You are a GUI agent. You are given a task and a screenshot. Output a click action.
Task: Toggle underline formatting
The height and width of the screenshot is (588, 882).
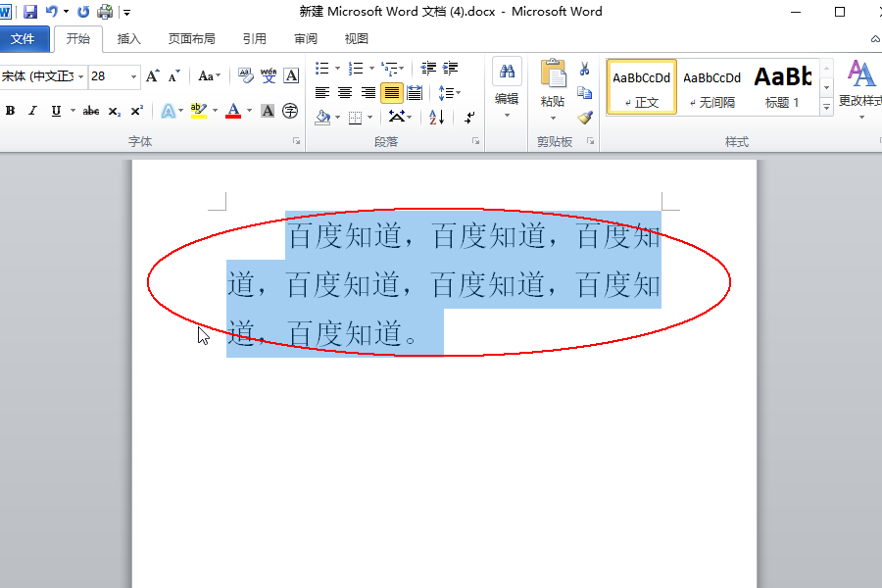(x=56, y=111)
